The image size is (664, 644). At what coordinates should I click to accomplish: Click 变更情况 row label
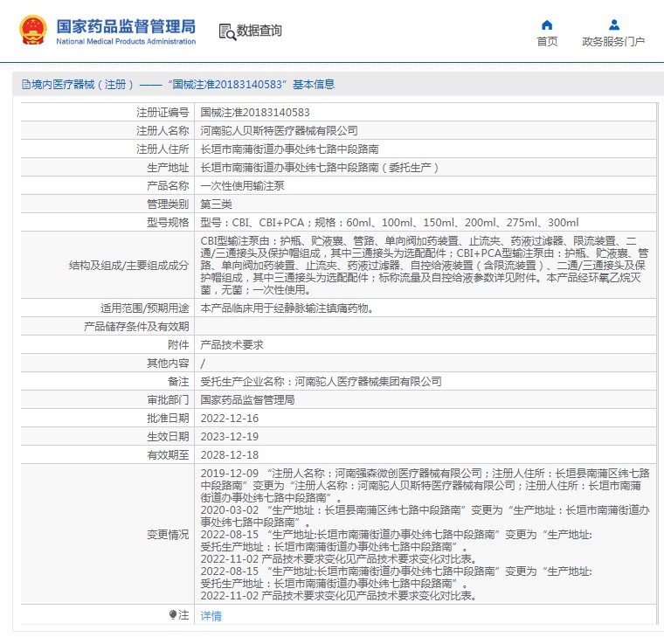pyautogui.click(x=168, y=535)
